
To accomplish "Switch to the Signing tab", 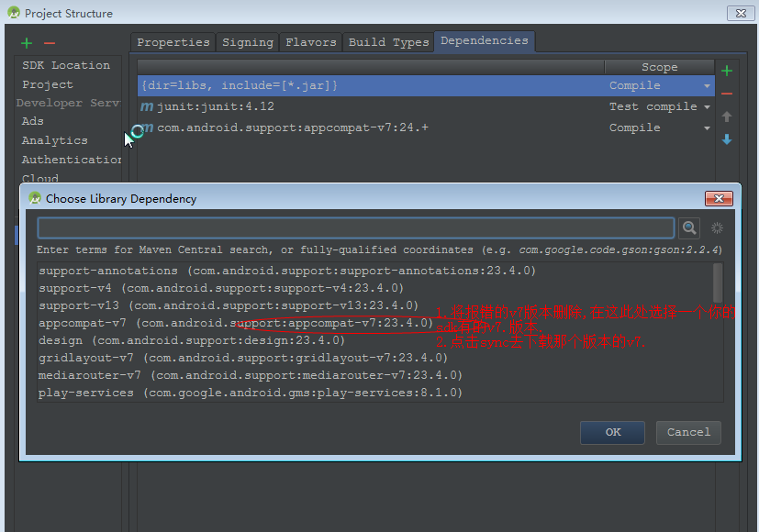I will click(248, 42).
